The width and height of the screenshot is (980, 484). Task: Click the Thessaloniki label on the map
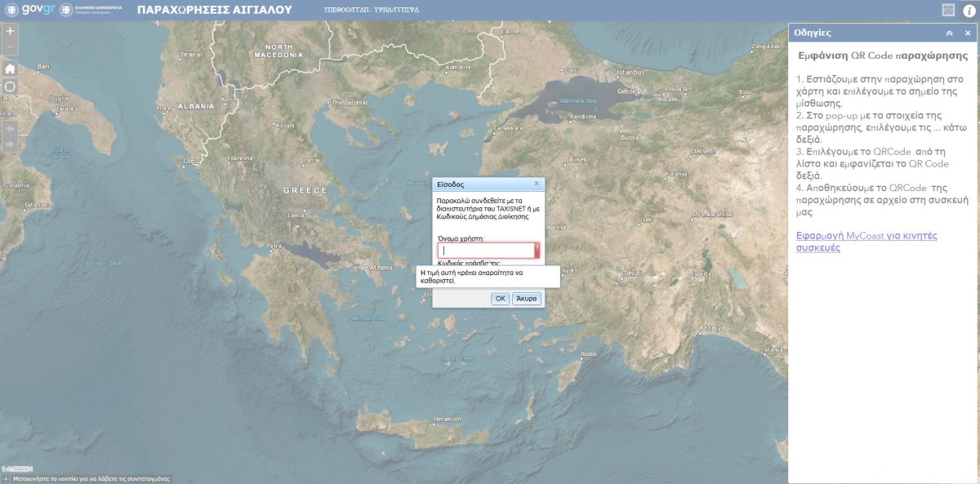point(351,103)
